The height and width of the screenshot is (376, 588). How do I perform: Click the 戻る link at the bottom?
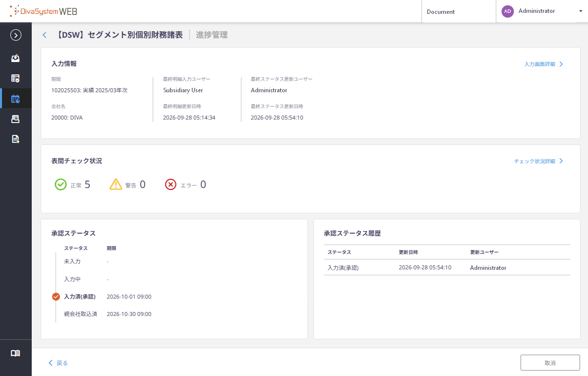point(58,363)
